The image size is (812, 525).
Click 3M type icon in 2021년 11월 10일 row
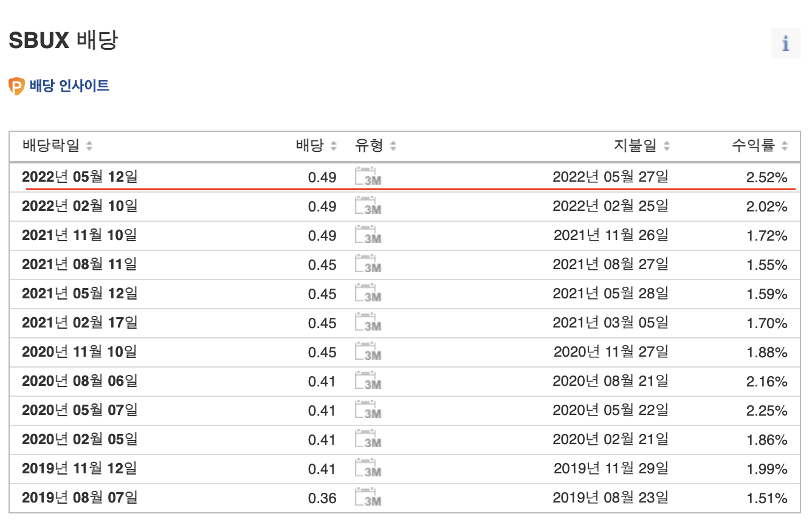click(368, 235)
